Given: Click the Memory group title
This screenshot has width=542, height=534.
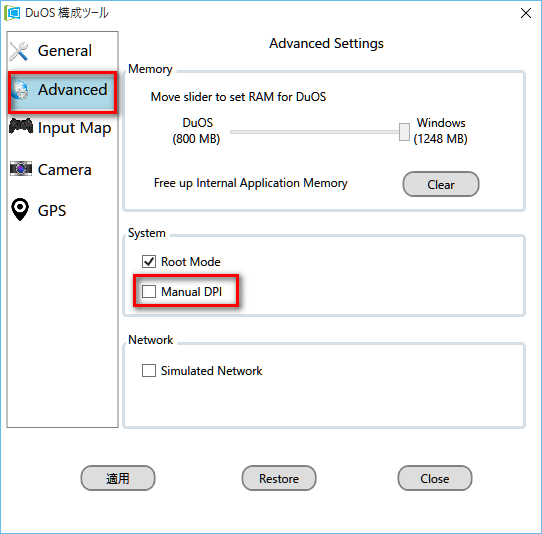Looking at the screenshot, I should 150,69.
